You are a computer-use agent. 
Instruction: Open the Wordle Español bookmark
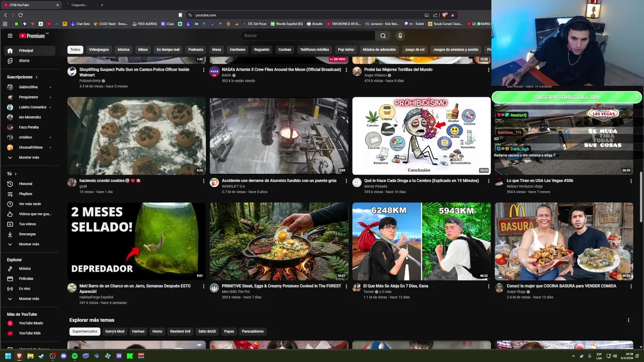(x=287, y=24)
